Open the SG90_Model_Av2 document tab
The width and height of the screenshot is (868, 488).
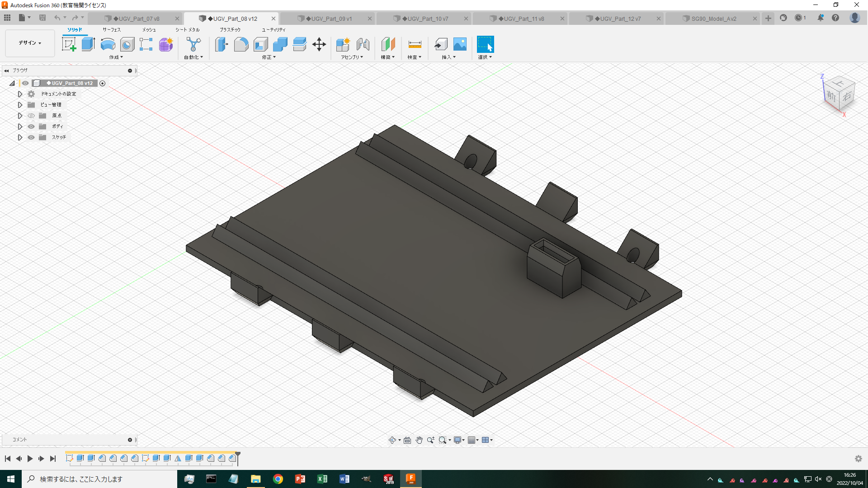[x=713, y=19]
